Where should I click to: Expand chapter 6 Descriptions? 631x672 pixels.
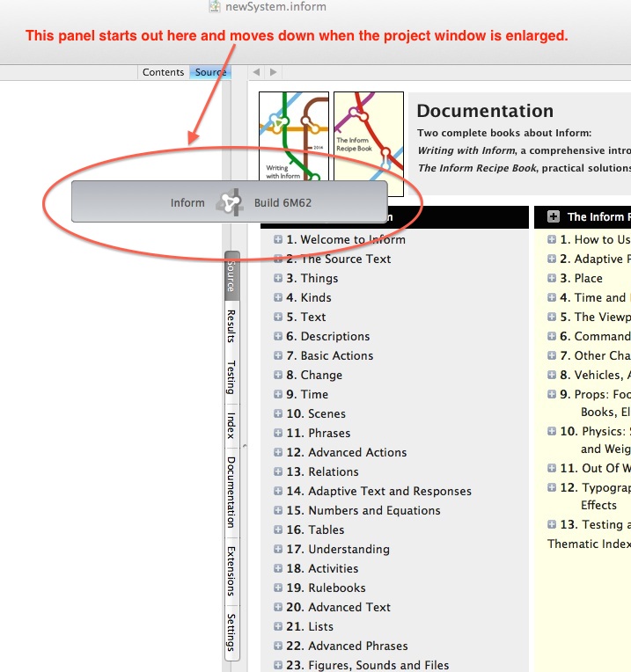click(x=278, y=336)
